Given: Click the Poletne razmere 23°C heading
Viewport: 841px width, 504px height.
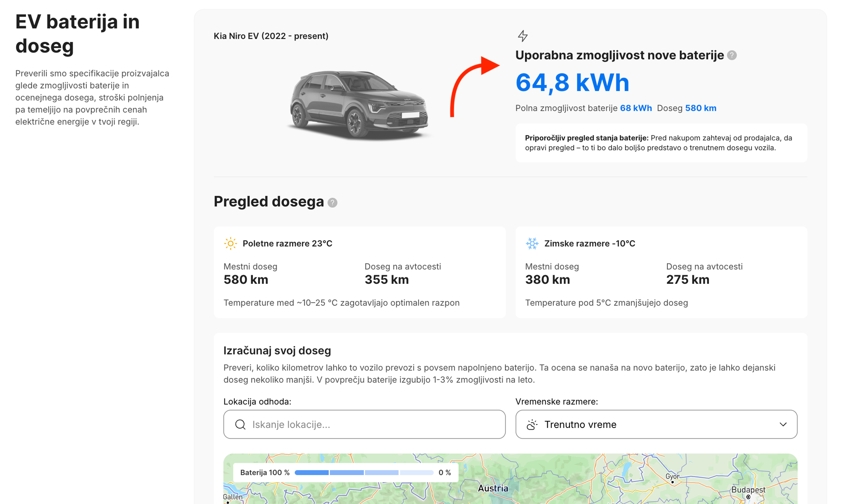Looking at the screenshot, I should tap(288, 244).
